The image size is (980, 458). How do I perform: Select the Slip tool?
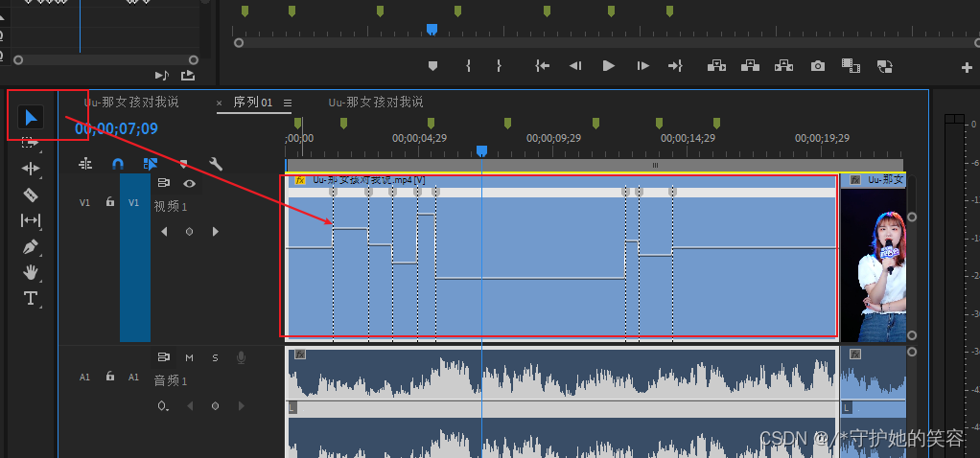[x=31, y=220]
